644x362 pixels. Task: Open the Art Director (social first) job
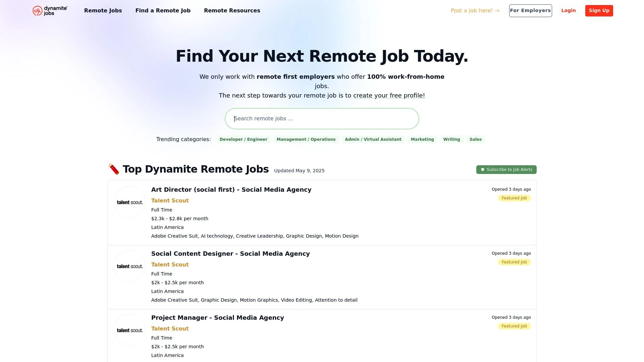tap(231, 190)
